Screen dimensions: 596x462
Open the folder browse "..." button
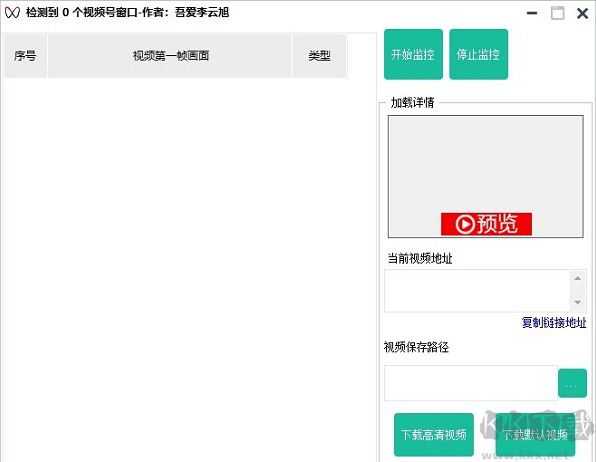coord(572,383)
